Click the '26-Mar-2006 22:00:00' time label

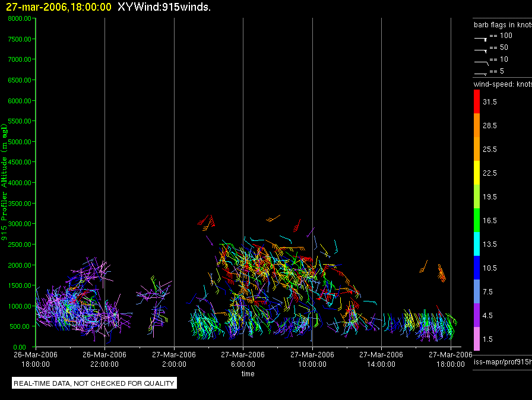(104, 359)
